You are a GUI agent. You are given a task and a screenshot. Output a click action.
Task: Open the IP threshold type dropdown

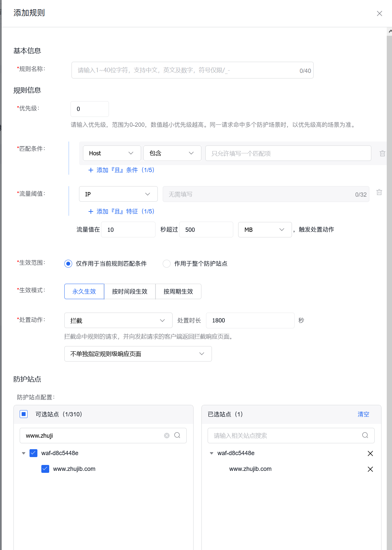pos(118,194)
